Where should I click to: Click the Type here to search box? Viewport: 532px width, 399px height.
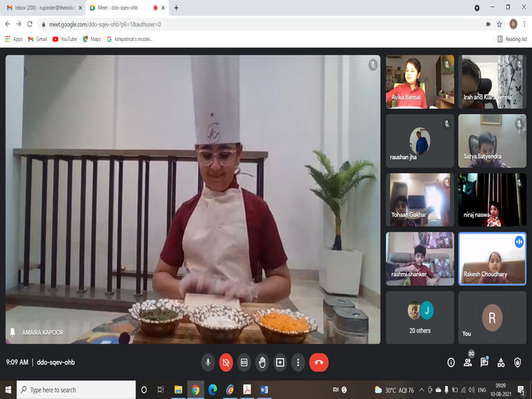coord(76,390)
